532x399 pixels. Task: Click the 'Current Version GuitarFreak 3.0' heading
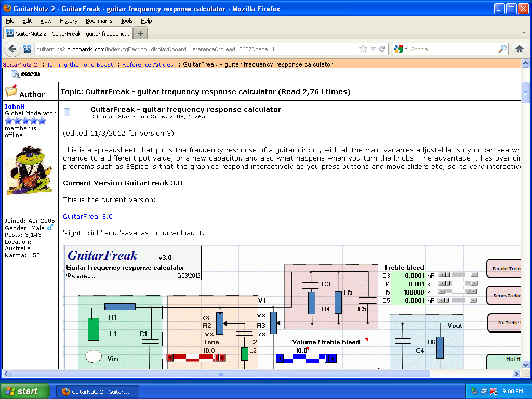[123, 183]
